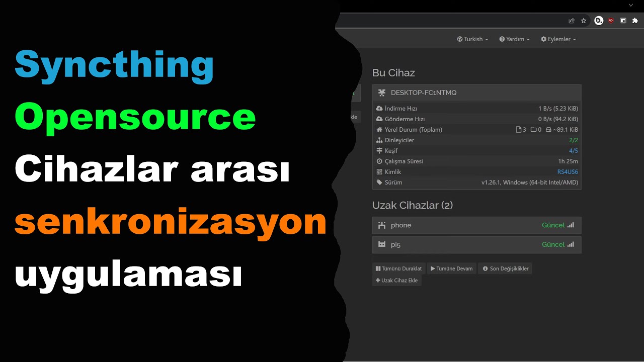This screenshot has width=644, height=362.
Task: Click the home icon beside Yerel Durum
Action: tap(379, 130)
